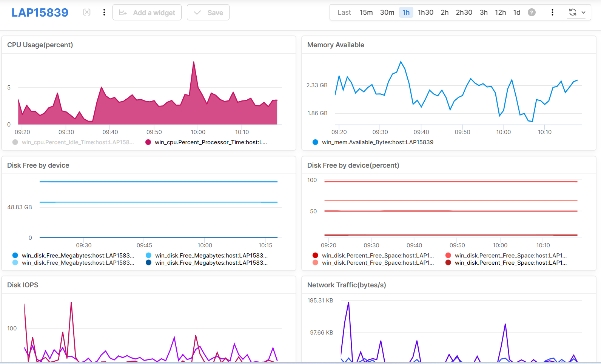This screenshot has width=601, height=364.
Task: Click the Save button
Action: 208,12
